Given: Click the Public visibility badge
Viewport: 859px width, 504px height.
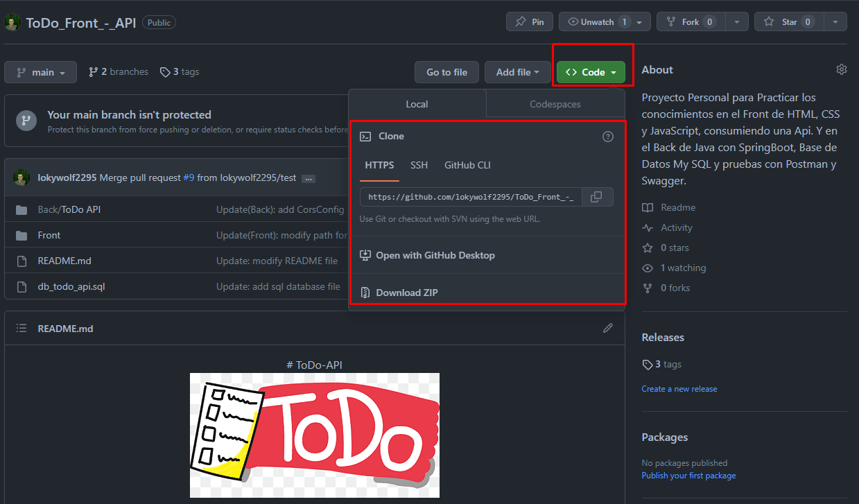Looking at the screenshot, I should (159, 22).
